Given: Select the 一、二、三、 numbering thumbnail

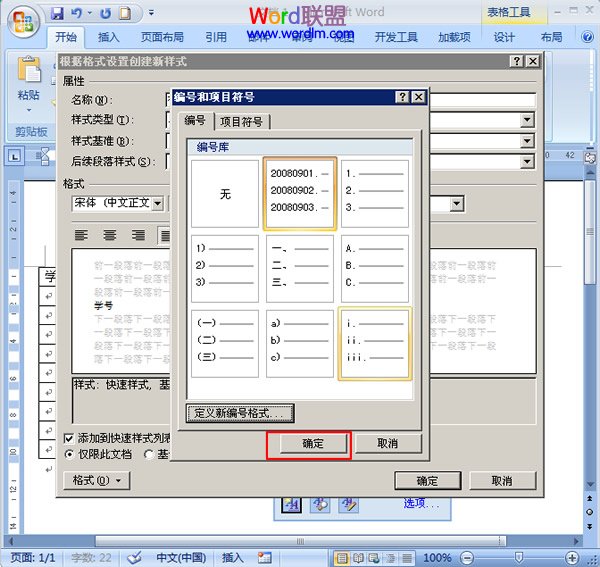Looking at the screenshot, I should pos(300,269).
